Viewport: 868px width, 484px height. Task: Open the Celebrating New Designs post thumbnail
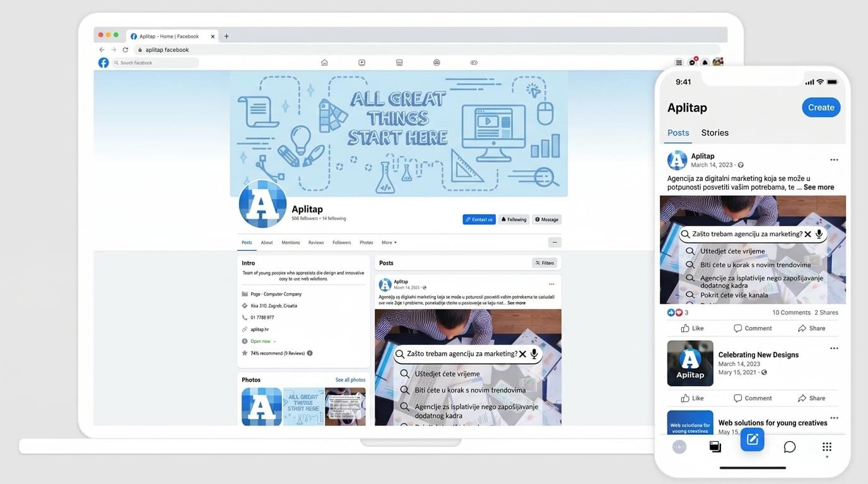(x=690, y=364)
